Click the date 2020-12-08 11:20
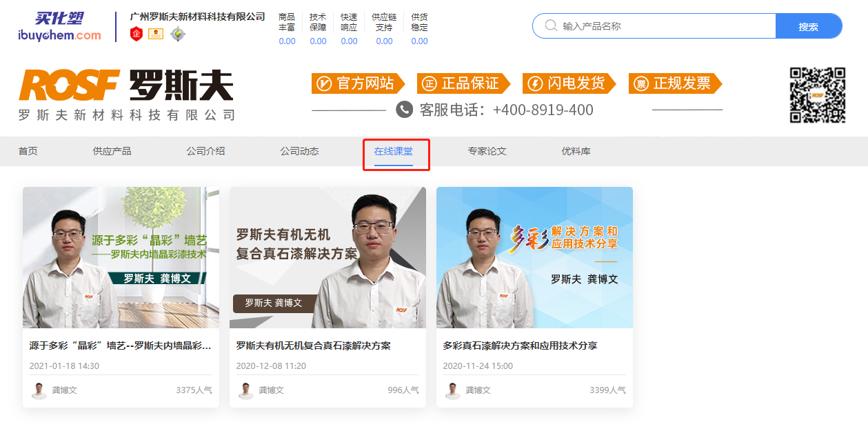 [x=271, y=366]
